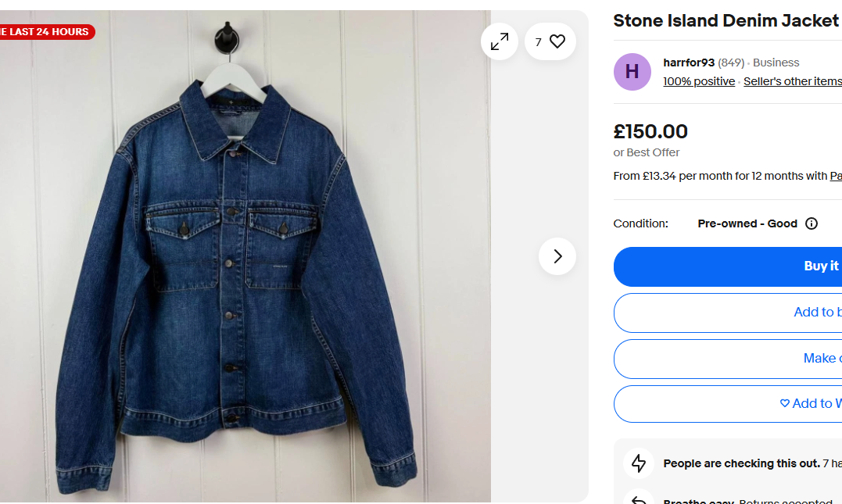This screenshot has height=504, width=842.
Task: Click the lightning bolt activity icon
Action: pyautogui.click(x=639, y=463)
